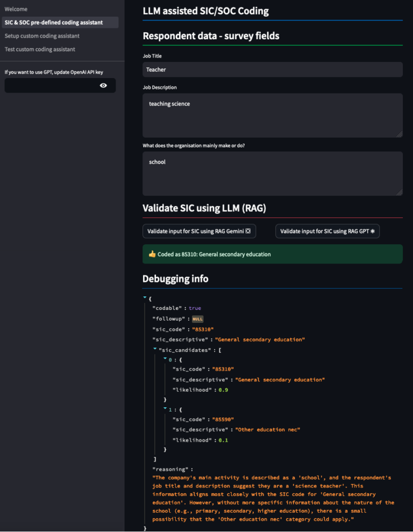Click the thumbs-up icon in success message
413x532 pixels.
(x=152, y=254)
